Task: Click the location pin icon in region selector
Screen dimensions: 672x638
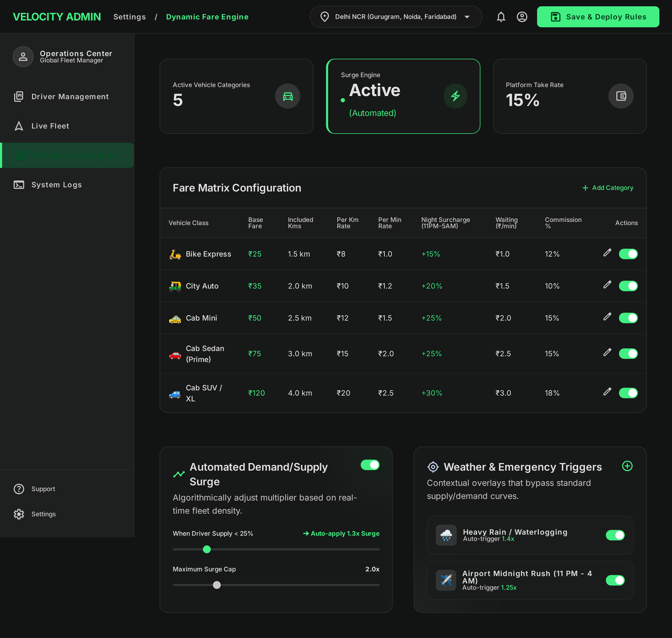Action: (x=325, y=17)
